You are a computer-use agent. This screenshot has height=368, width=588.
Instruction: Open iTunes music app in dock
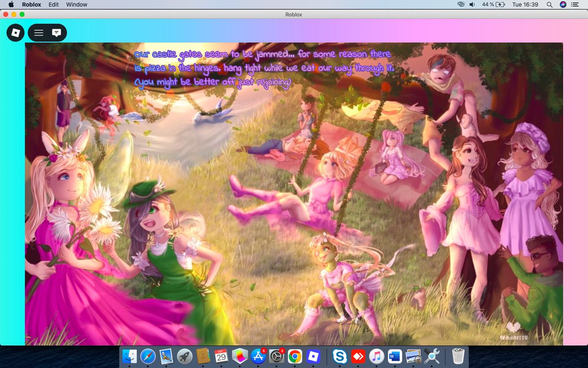tap(376, 357)
